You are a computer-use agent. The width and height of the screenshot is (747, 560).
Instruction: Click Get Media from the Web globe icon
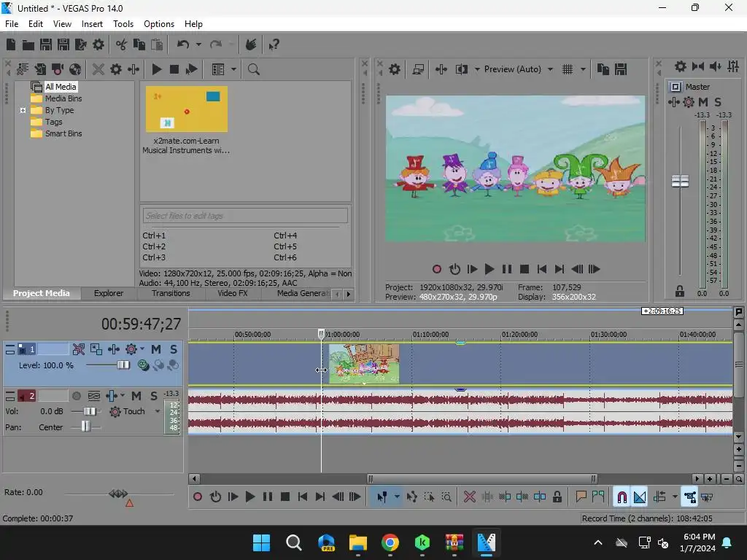coord(75,69)
